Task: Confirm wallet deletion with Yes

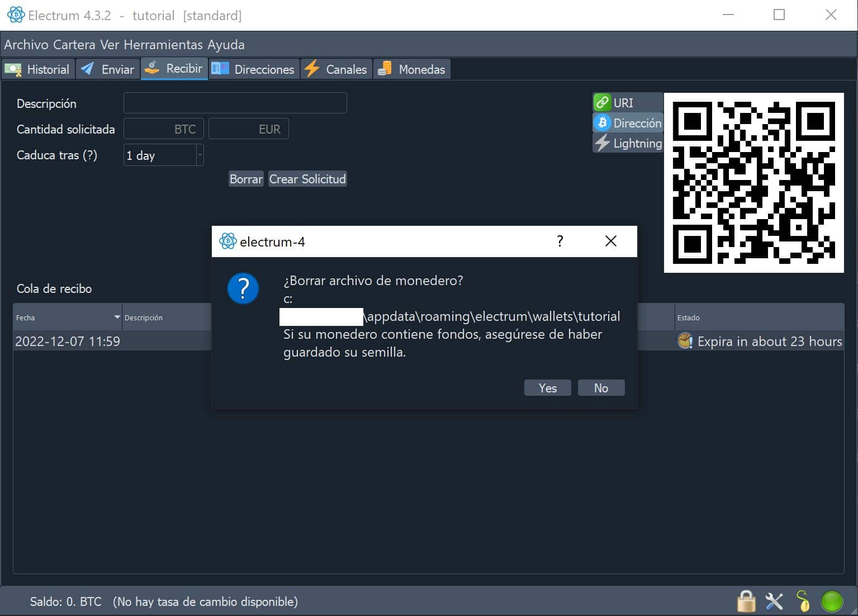Action: coord(547,388)
